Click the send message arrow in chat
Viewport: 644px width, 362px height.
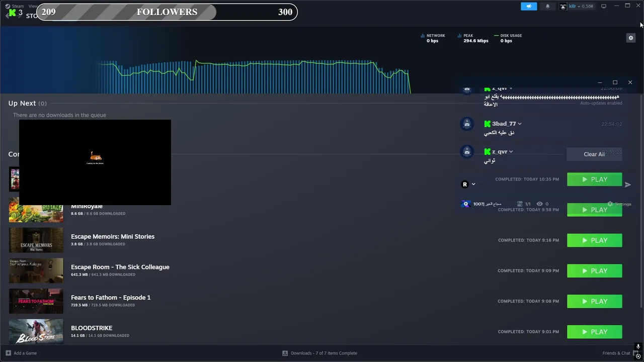[628, 185]
